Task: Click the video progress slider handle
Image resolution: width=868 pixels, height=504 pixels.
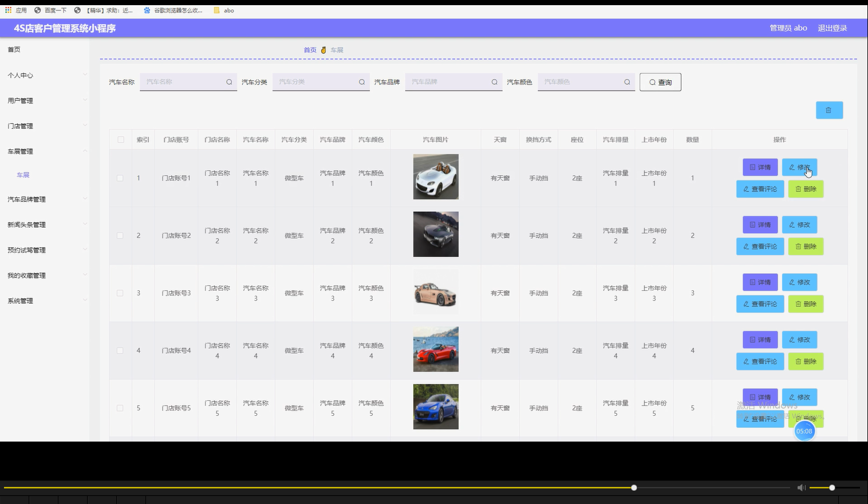Action: click(634, 487)
